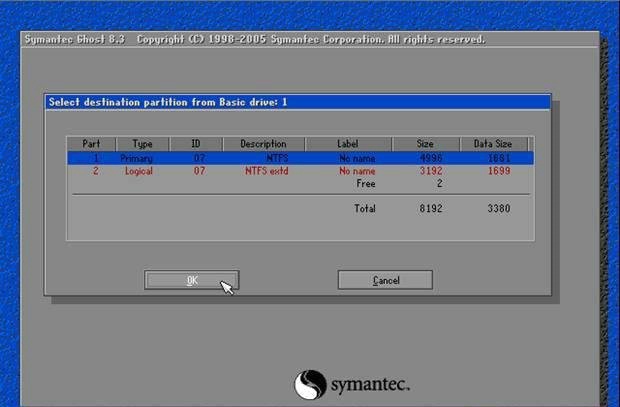Click the ID column header
The image size is (620, 407).
tap(196, 144)
